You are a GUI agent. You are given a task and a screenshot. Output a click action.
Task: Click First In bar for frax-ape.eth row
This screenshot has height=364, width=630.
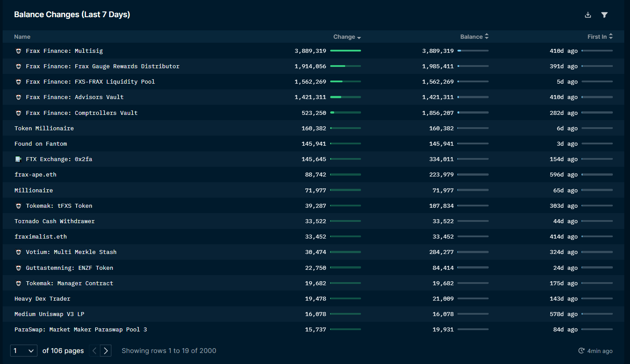(597, 175)
